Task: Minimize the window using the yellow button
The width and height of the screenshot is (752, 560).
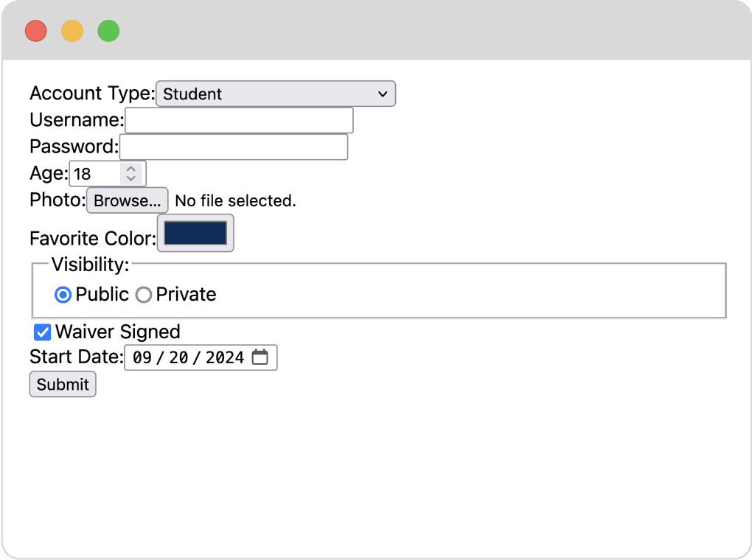Action: (72, 31)
